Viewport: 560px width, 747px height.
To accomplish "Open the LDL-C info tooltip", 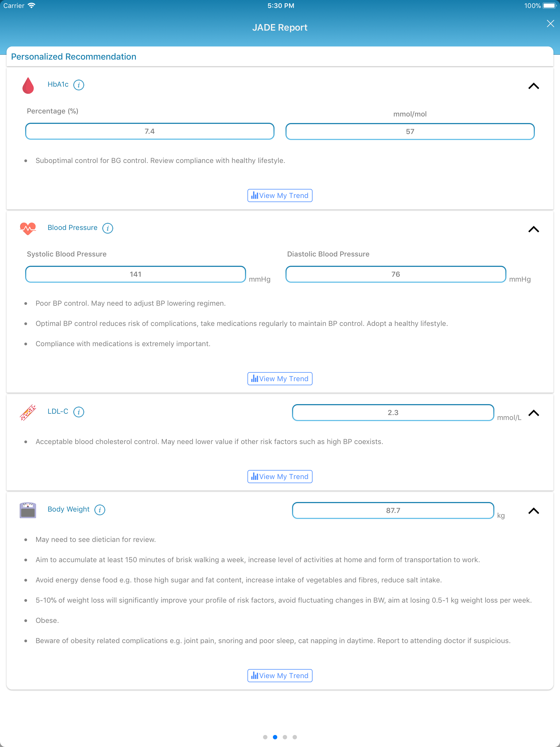I will [x=79, y=412].
